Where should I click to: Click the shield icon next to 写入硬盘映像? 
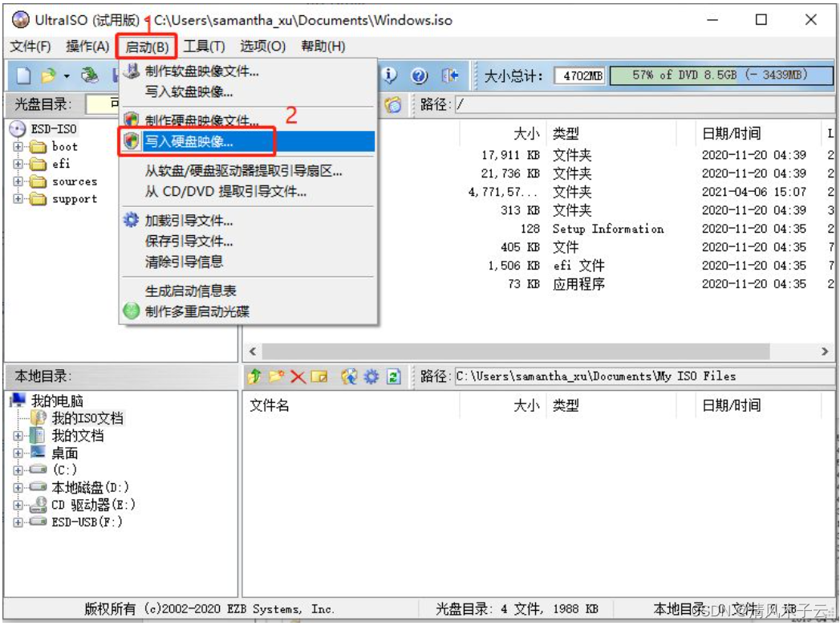point(132,141)
